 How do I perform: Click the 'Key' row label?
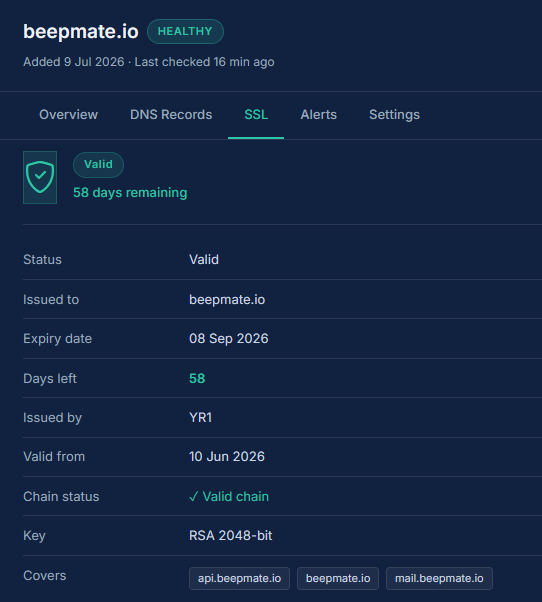pos(34,536)
